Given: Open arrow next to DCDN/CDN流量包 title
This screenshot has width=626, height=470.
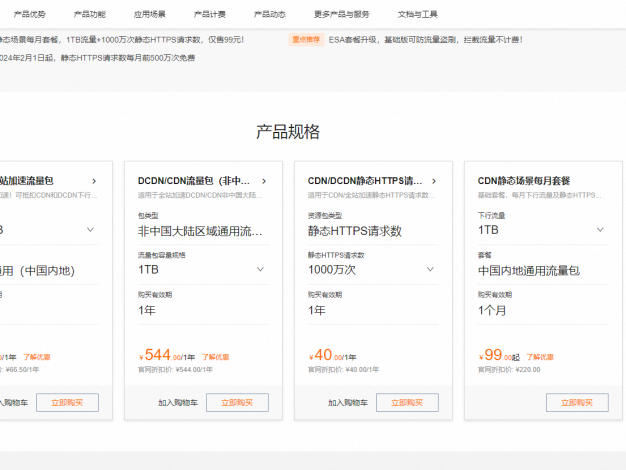Looking at the screenshot, I should point(263,181).
